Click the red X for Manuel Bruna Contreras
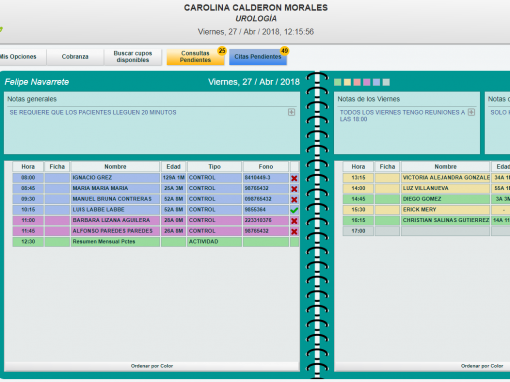 (294, 199)
